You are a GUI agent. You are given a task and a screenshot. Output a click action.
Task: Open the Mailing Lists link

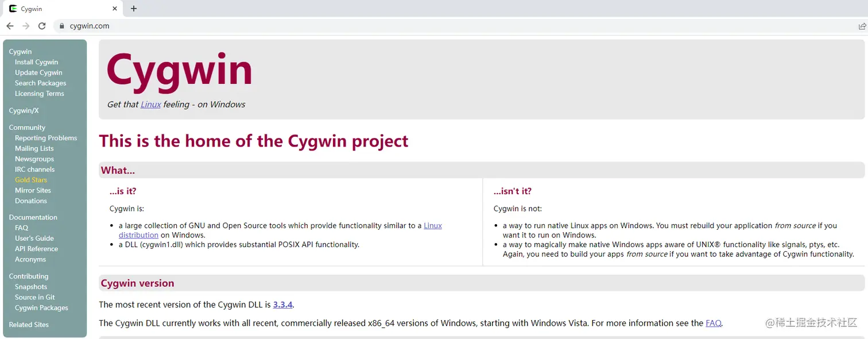[34, 148]
